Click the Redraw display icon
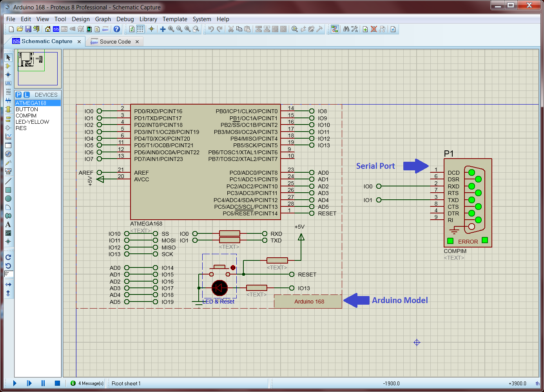 pos(132,29)
